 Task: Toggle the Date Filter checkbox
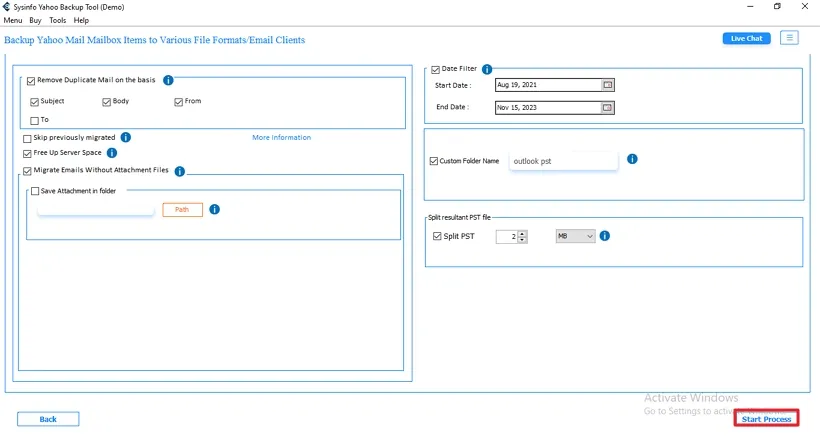tap(436, 69)
